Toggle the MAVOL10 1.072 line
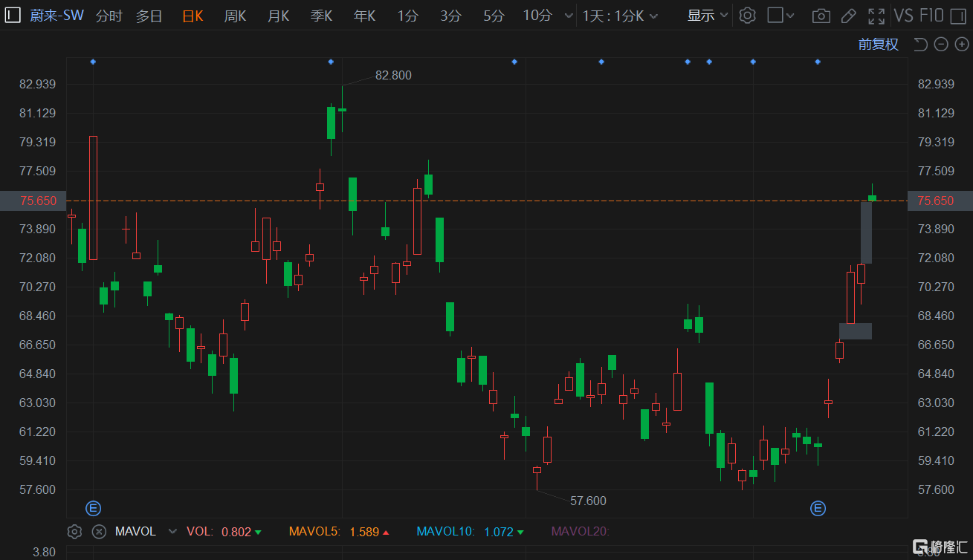This screenshot has width=973, height=560. [470, 532]
